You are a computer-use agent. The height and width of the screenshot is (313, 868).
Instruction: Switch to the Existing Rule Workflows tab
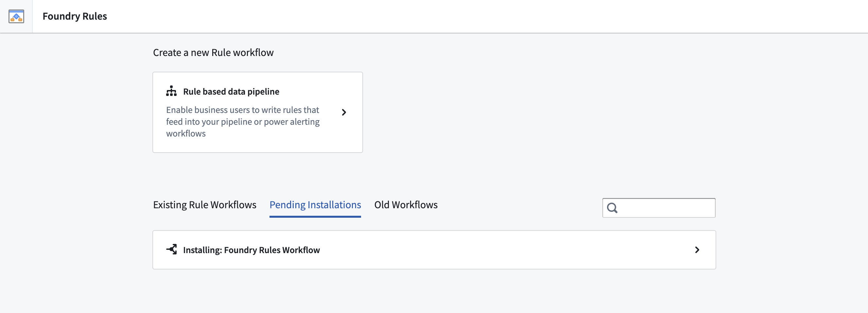pyautogui.click(x=204, y=205)
